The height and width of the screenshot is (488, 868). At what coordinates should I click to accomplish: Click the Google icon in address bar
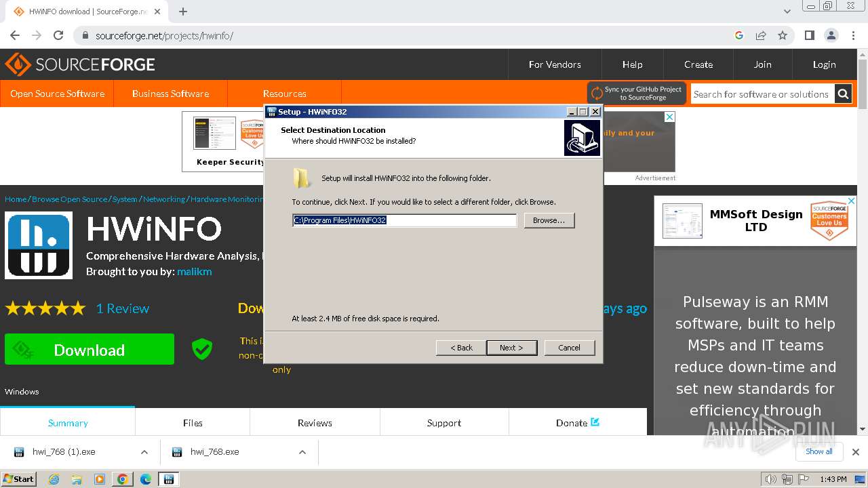coord(739,35)
